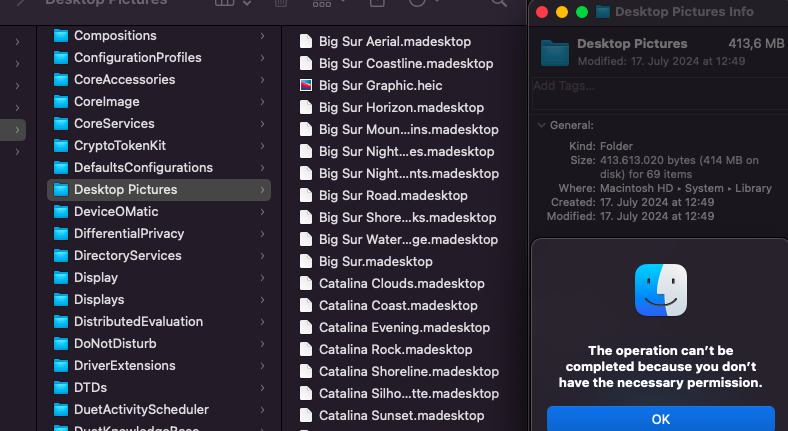
Task: Click the CoreServices folder icon
Action: [x=61, y=124]
